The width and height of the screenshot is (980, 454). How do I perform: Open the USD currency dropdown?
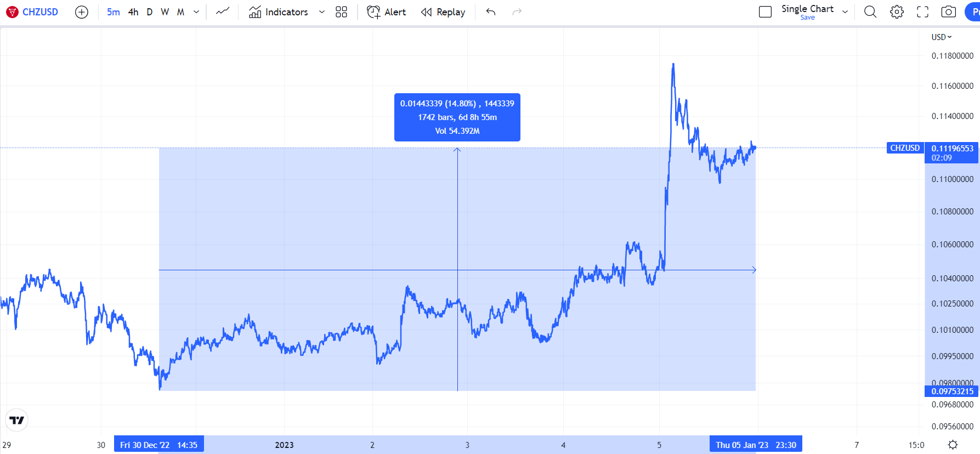942,37
